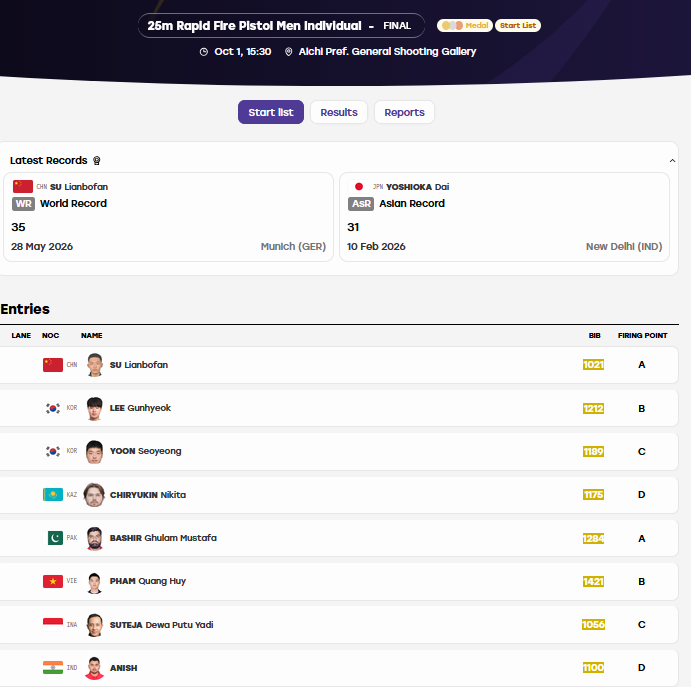Click bib number 1100

593,668
